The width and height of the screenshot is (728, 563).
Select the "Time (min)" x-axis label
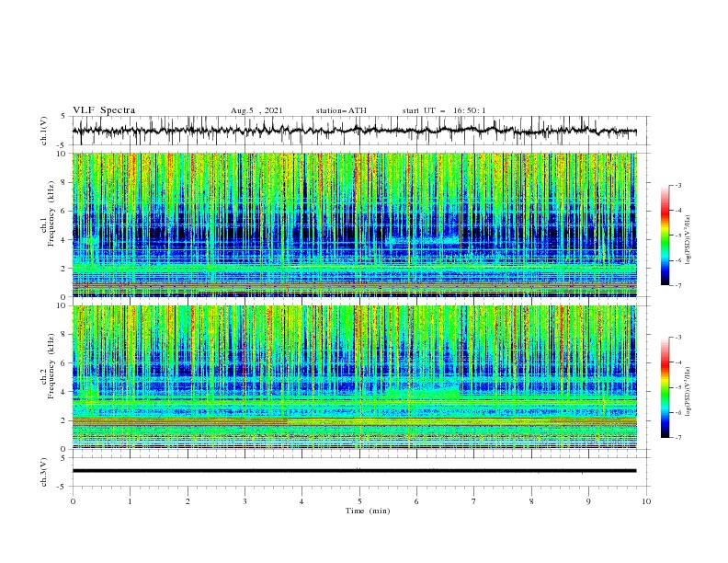(x=368, y=511)
